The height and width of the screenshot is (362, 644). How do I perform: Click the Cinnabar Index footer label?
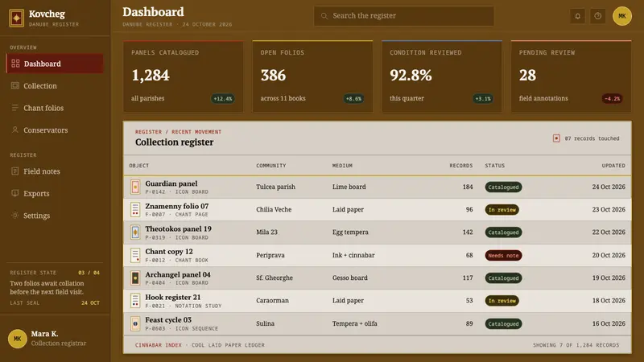(158, 345)
